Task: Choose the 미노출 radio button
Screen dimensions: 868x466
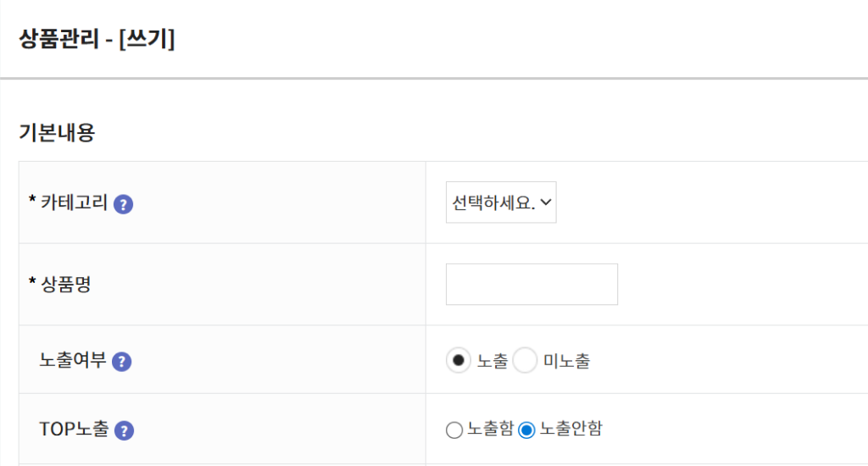Action: 526,361
